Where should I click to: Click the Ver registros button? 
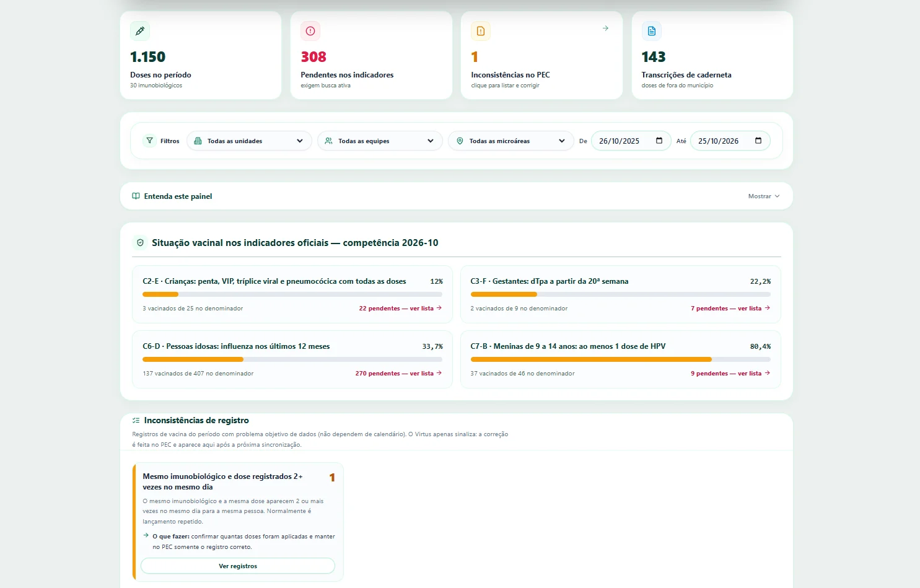[238, 566]
